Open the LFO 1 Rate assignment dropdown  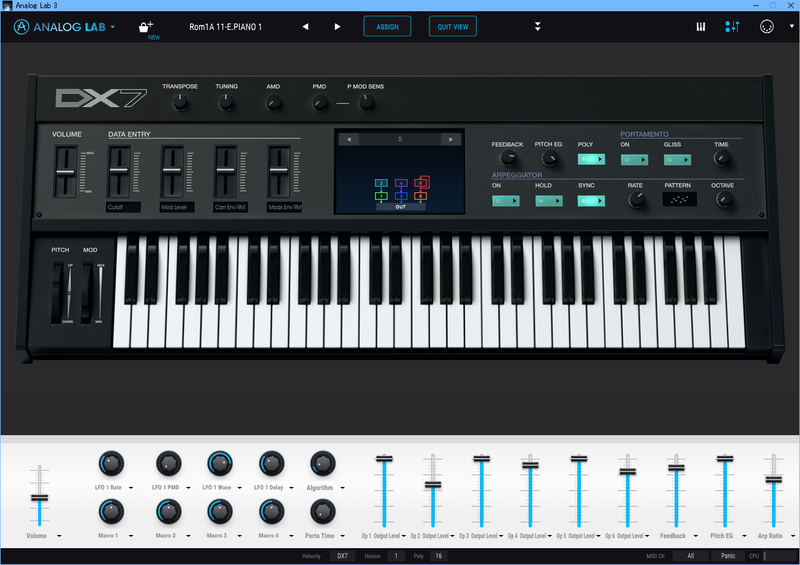pyautogui.click(x=131, y=488)
